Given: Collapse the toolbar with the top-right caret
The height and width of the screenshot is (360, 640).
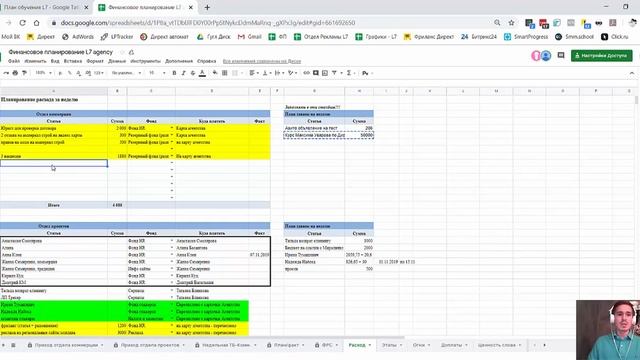Looking at the screenshot, I should coord(632,73).
